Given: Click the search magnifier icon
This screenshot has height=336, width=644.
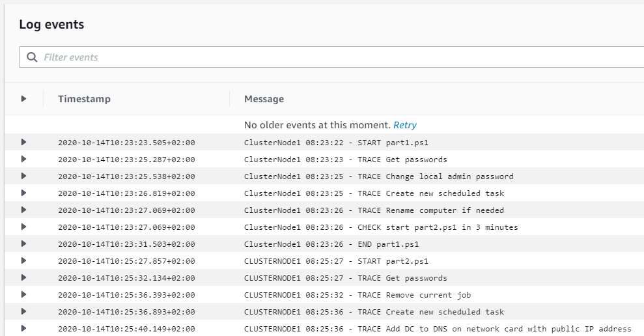Looking at the screenshot, I should (x=31, y=57).
